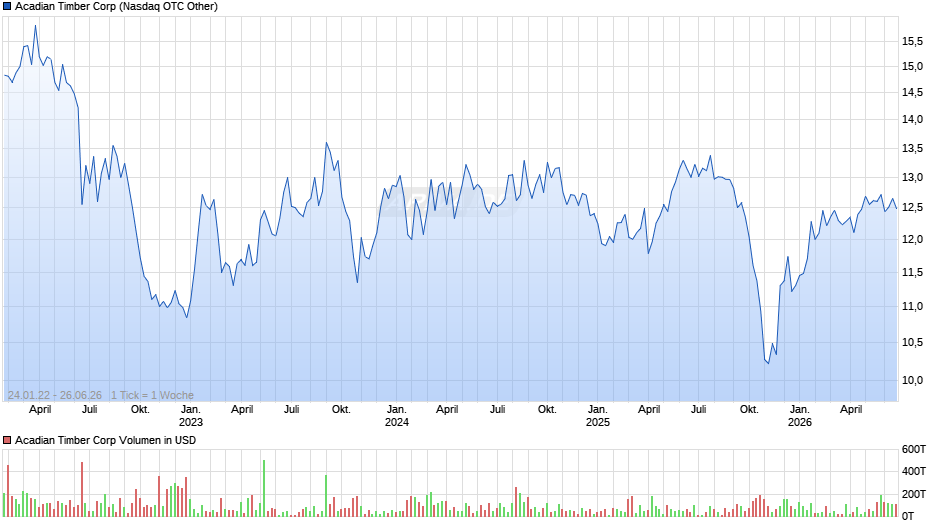Image resolution: width=940 pixels, height=526 pixels.
Task: Click the '11,0' price axis label
Action: (912, 306)
